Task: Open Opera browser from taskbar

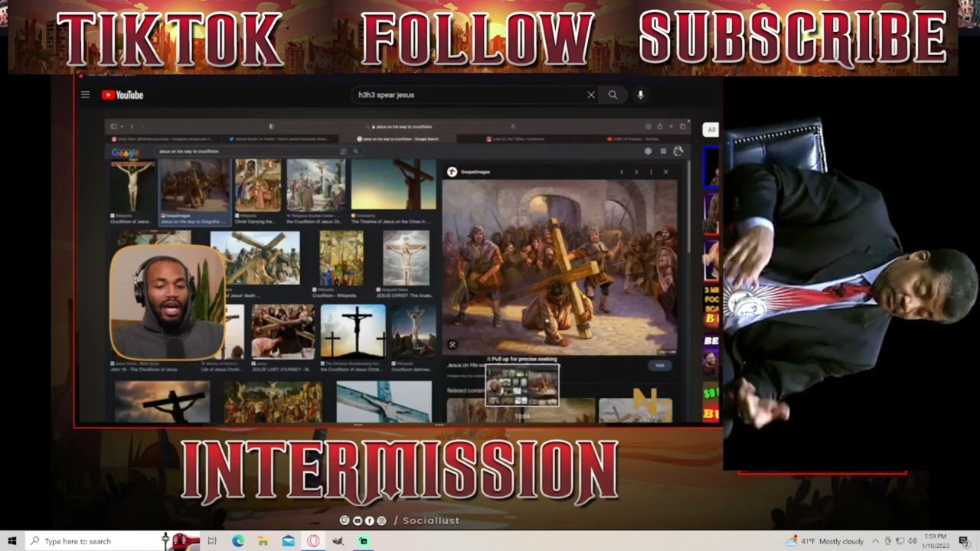Action: 313,541
